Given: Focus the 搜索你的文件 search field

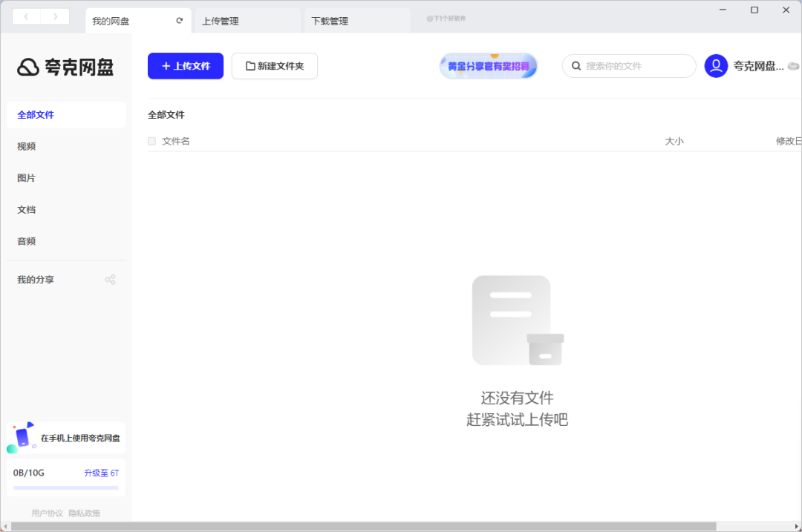Looking at the screenshot, I should coord(635,66).
